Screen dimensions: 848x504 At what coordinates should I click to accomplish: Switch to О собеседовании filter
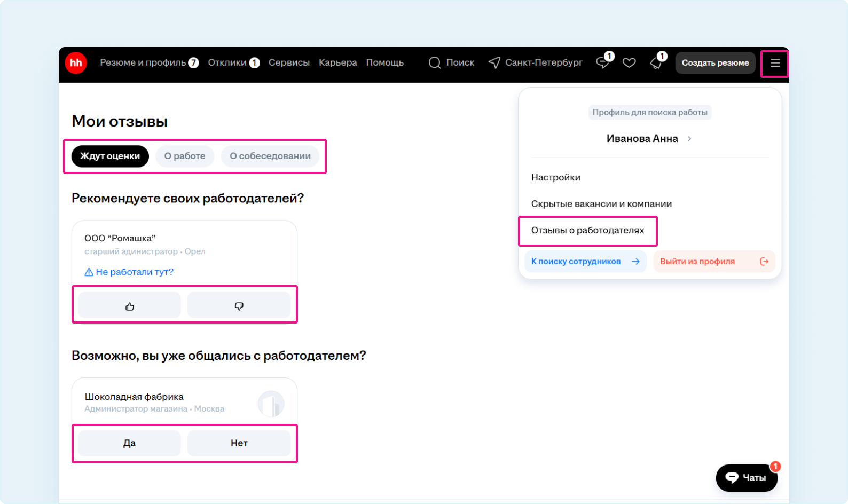click(x=270, y=156)
